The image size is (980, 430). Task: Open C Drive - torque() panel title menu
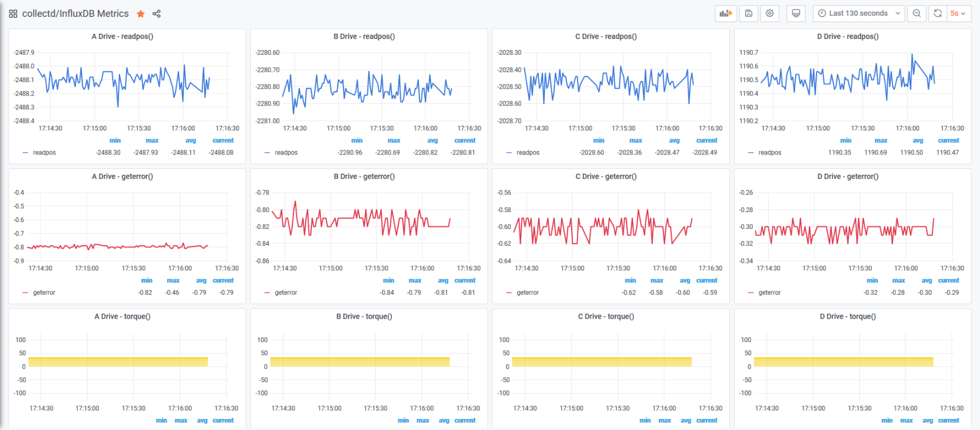point(606,316)
